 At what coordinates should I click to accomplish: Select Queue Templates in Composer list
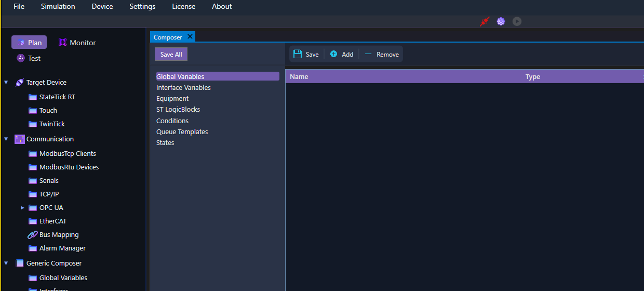182,131
